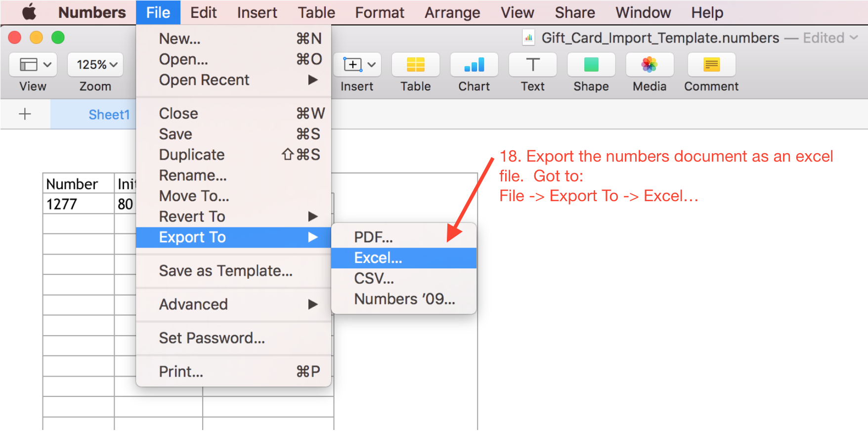Open the Apple menu

point(29,12)
